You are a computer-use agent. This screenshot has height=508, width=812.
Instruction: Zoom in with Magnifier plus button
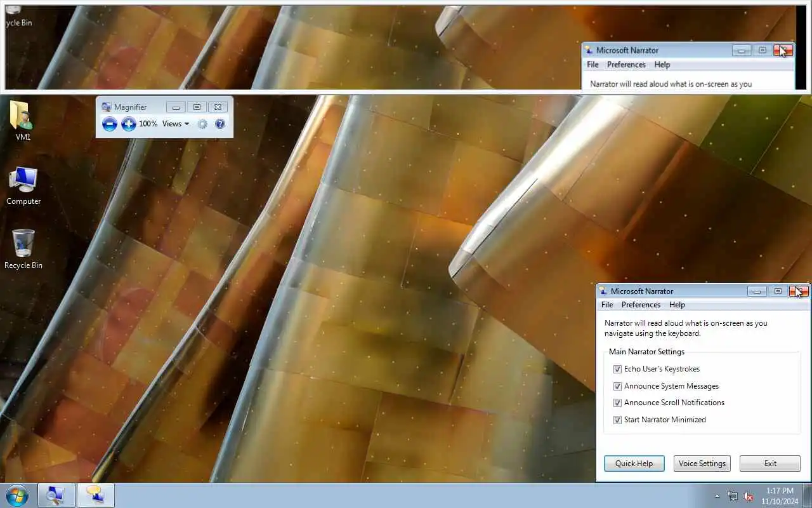(x=129, y=124)
